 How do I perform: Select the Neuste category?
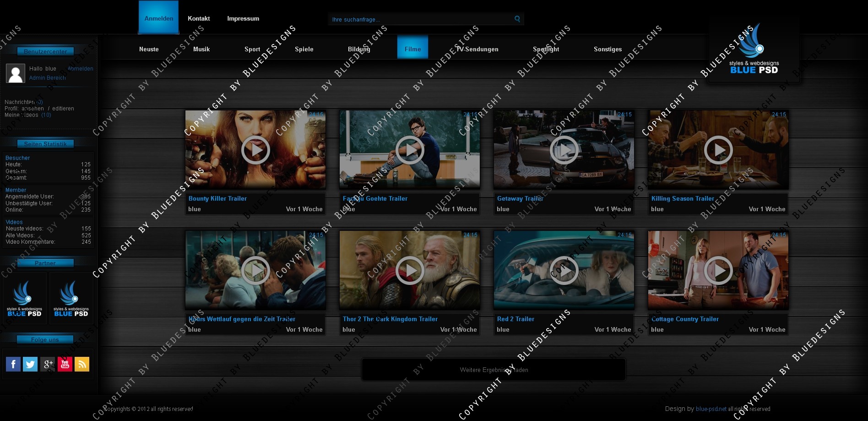point(149,49)
